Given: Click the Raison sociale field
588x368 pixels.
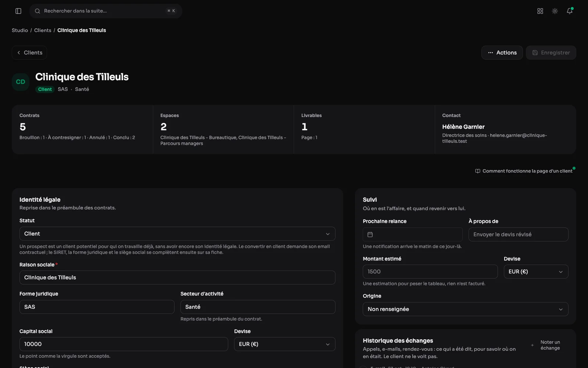Looking at the screenshot, I should 177,277.
